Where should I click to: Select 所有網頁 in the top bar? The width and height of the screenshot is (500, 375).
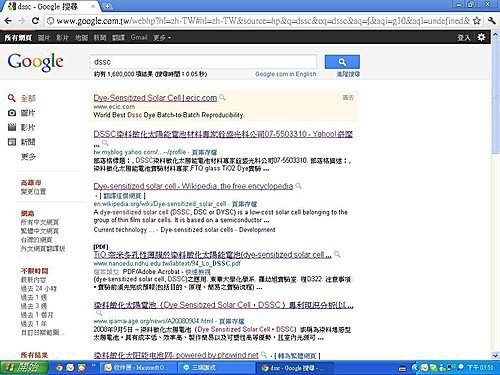pyautogui.click(x=18, y=38)
